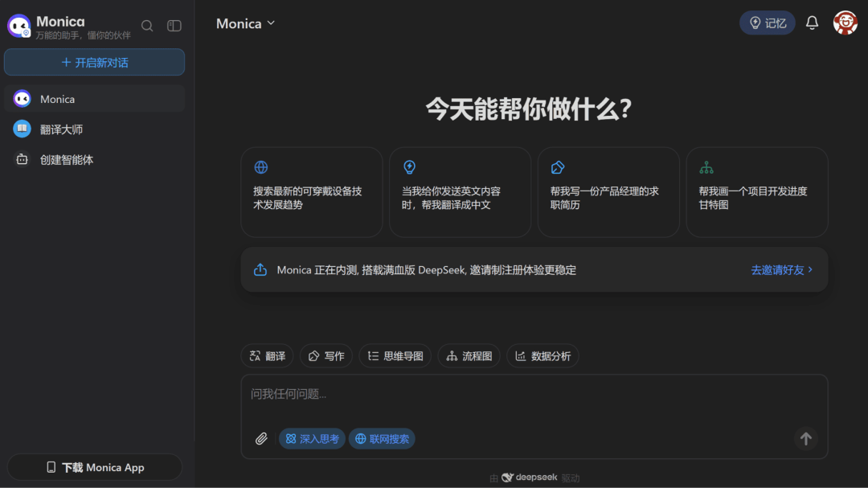The width and height of the screenshot is (868, 488).
Task: Open the user profile avatar
Action: pos(845,23)
